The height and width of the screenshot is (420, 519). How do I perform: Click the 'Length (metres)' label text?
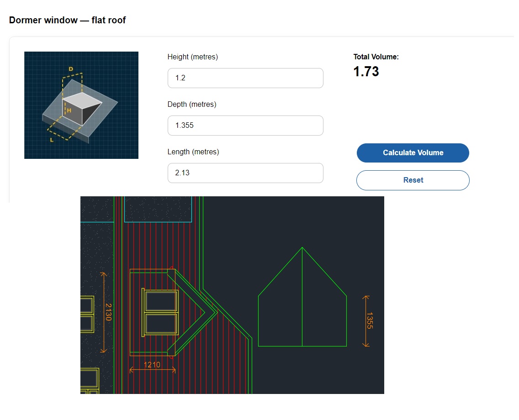pos(193,152)
